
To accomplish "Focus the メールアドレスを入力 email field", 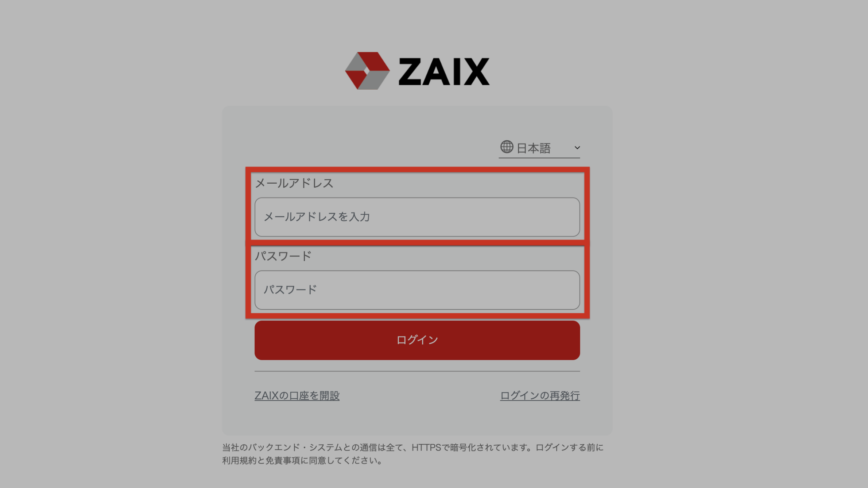I will 417,217.
